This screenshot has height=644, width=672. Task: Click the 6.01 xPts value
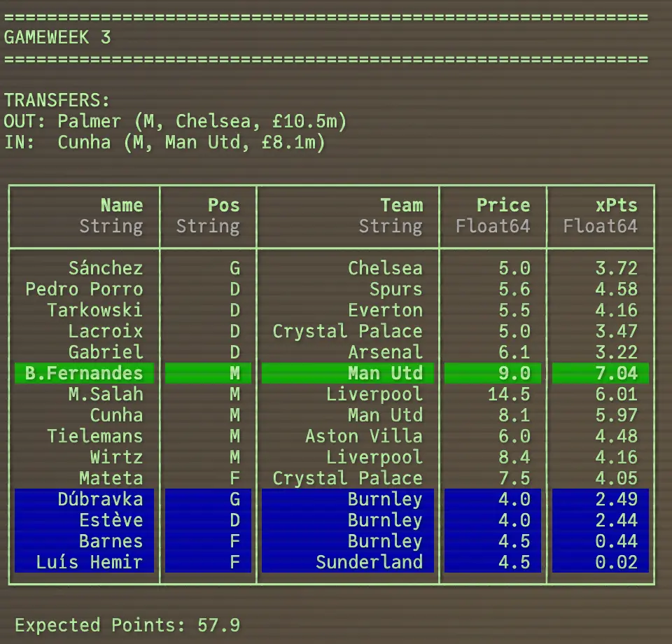point(616,394)
